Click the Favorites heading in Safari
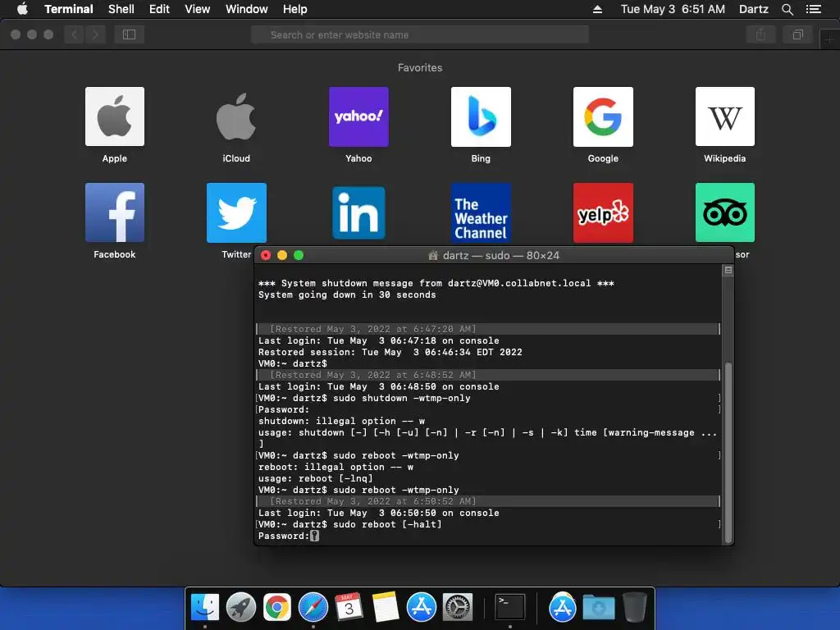 420,67
